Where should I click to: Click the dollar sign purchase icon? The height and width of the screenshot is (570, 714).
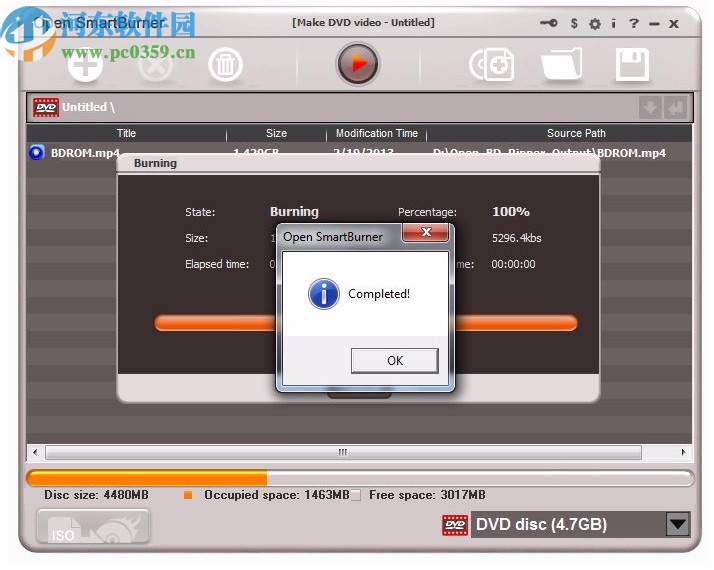coord(574,23)
